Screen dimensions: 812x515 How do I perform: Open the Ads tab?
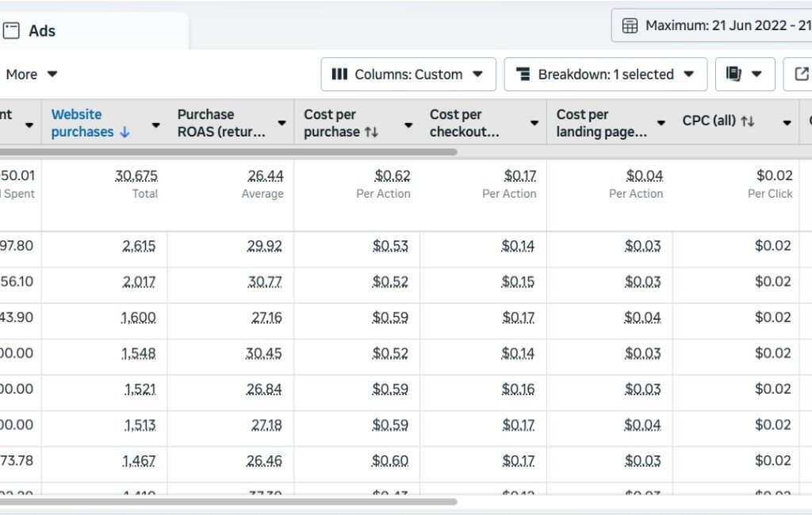coord(41,31)
